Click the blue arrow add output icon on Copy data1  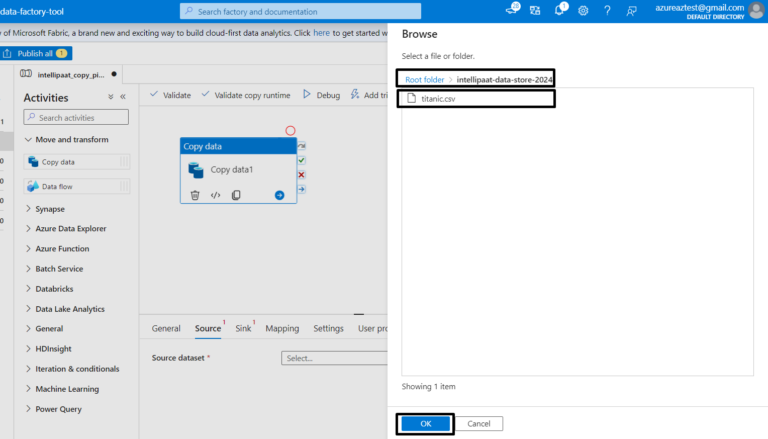pyautogui.click(x=279, y=195)
